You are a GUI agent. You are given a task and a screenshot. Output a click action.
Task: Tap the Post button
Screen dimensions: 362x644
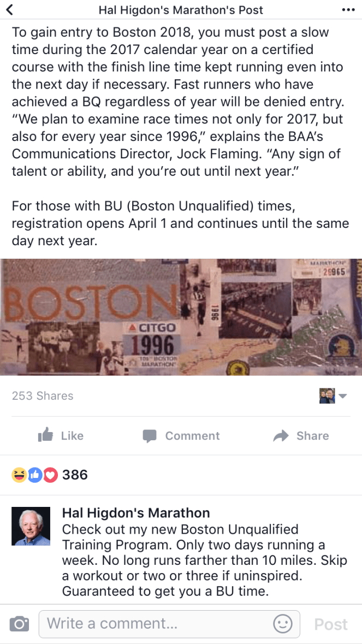point(331,625)
